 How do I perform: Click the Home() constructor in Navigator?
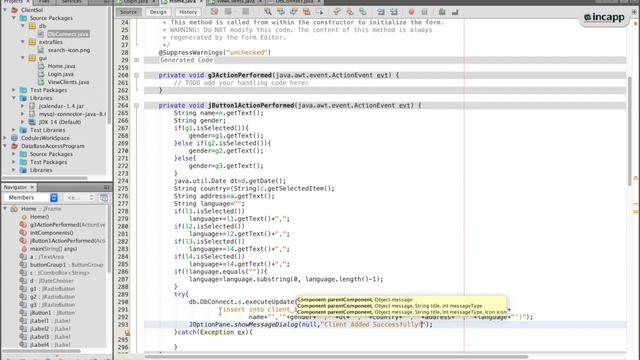click(39, 217)
